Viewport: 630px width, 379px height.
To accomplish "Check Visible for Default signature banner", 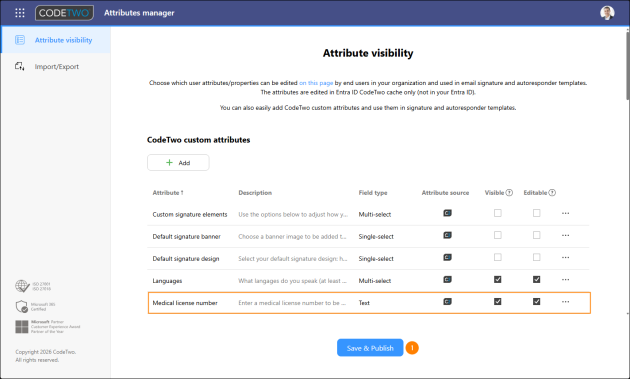I will coord(497,235).
